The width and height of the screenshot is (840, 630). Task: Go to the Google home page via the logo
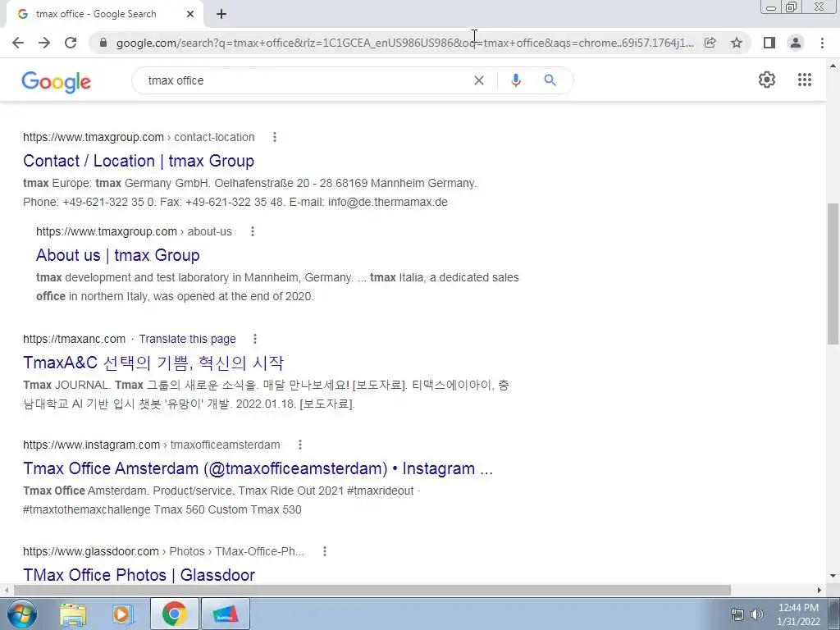point(57,82)
